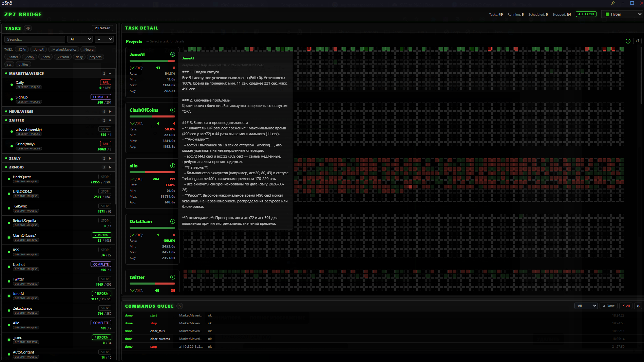This screenshot has width=644, height=362.
Task: Select the HackQuest task in list
Action: [22, 177]
